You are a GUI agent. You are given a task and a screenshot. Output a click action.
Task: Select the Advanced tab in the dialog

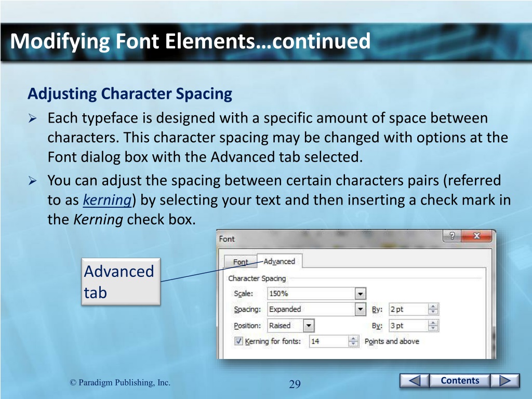tap(280, 261)
